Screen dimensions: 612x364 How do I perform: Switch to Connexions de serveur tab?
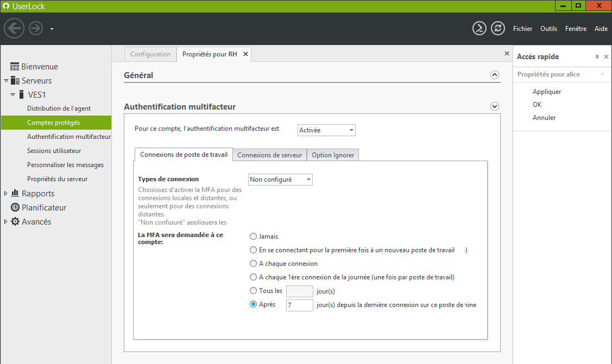269,155
